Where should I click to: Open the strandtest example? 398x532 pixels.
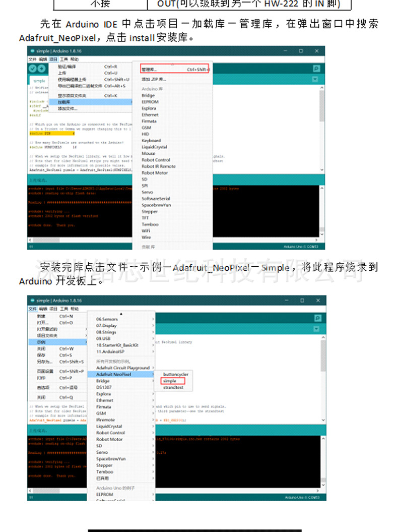[173, 387]
